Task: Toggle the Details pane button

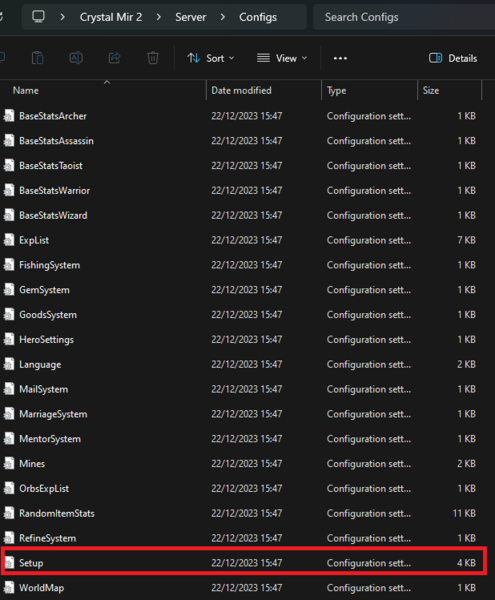Action: point(453,58)
